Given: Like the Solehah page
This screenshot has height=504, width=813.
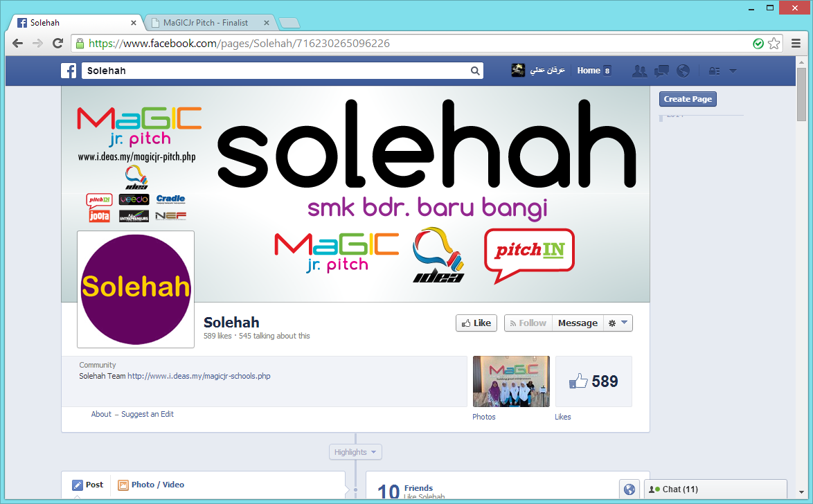Looking at the screenshot, I should pos(476,323).
